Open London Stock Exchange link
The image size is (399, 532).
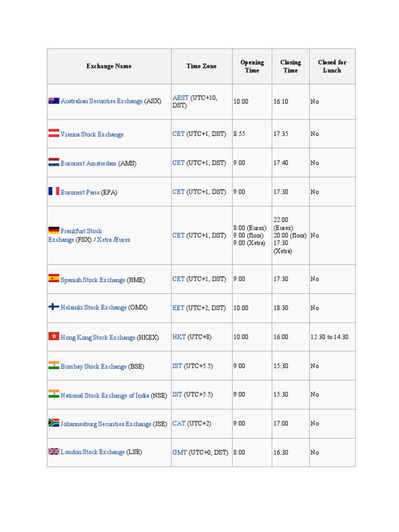(x=92, y=452)
